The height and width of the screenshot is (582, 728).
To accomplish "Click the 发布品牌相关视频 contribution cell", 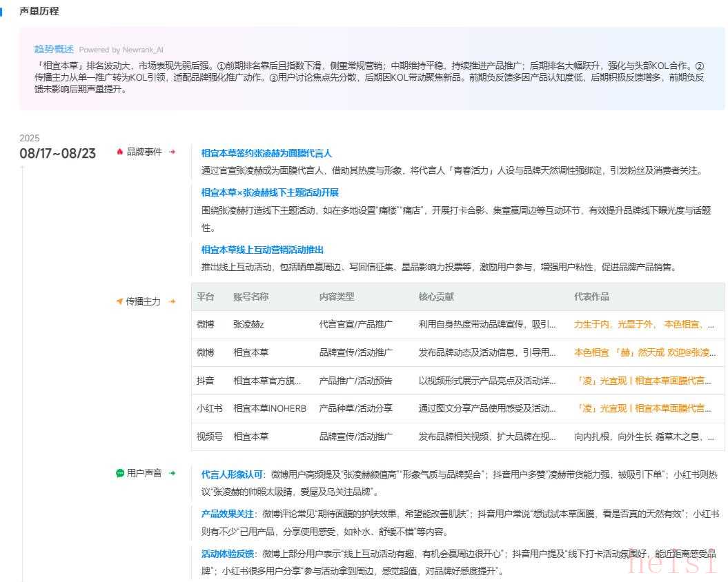I will pos(487,436).
